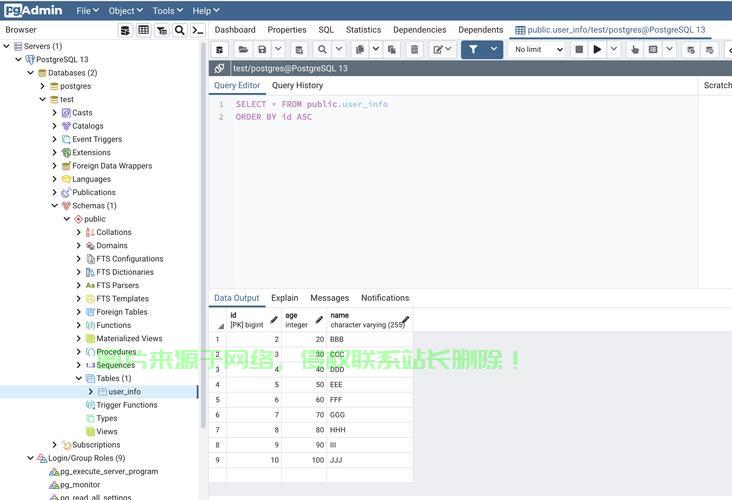Click the cell containing JJJ
This screenshot has width=732, height=500.
click(x=370, y=460)
